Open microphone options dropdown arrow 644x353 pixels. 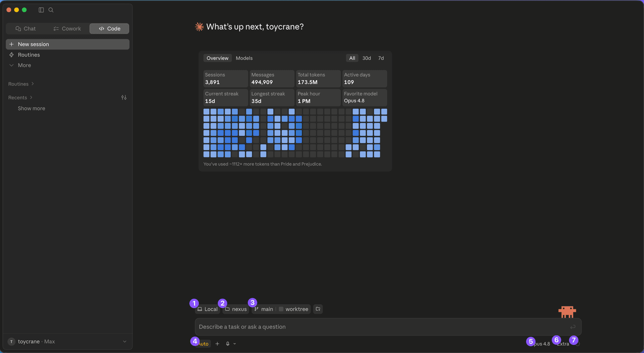(x=235, y=344)
